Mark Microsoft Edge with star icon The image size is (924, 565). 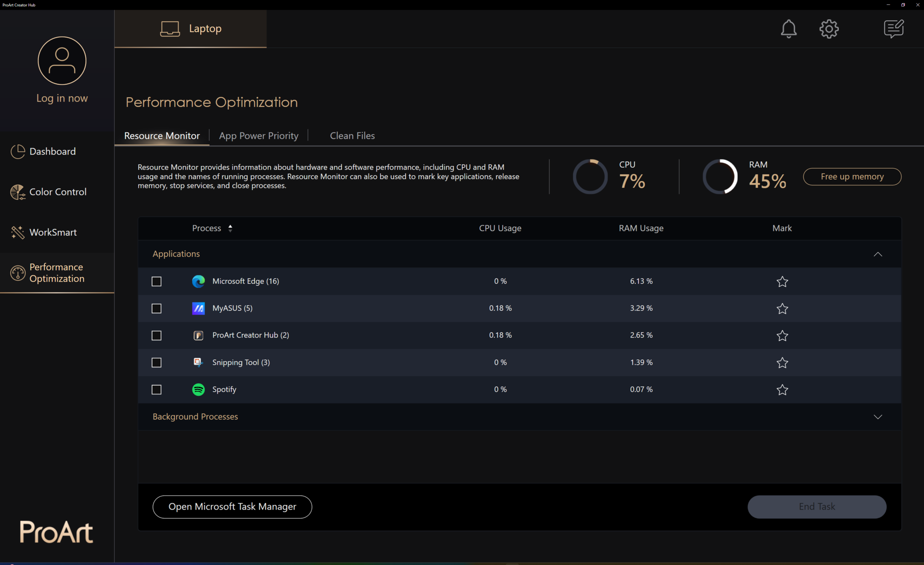coord(782,281)
